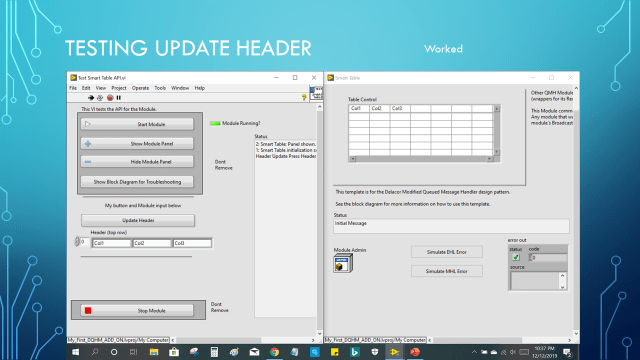Click the Start Module button
The height and width of the screenshot is (360, 640).
coord(137,124)
